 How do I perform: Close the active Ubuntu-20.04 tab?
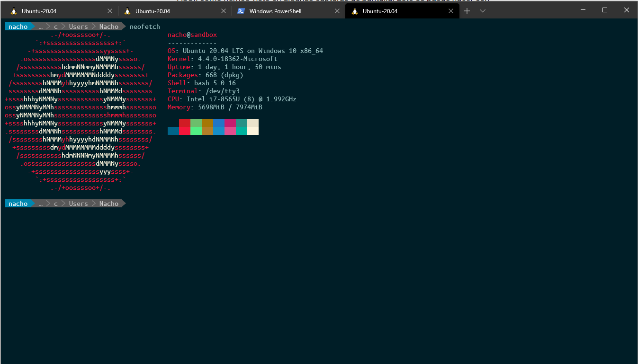click(451, 11)
